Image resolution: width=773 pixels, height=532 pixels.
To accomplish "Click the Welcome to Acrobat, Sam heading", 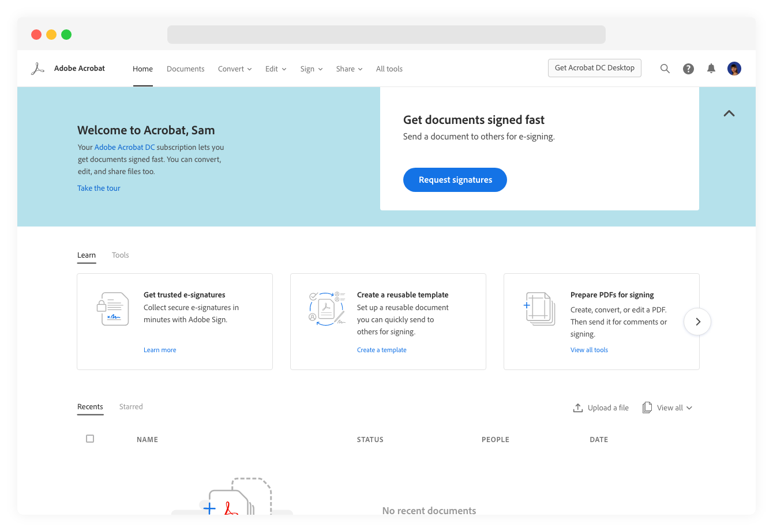I will point(146,130).
